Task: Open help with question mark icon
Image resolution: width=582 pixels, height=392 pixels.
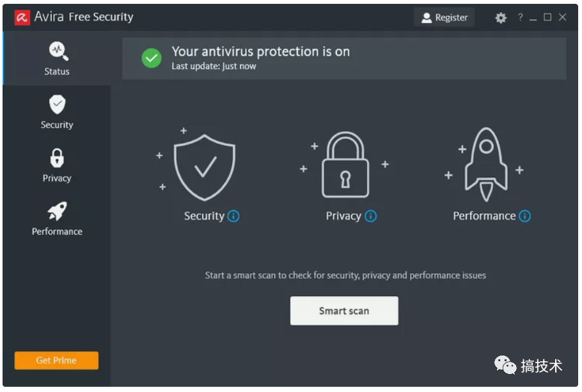Action: coord(520,17)
